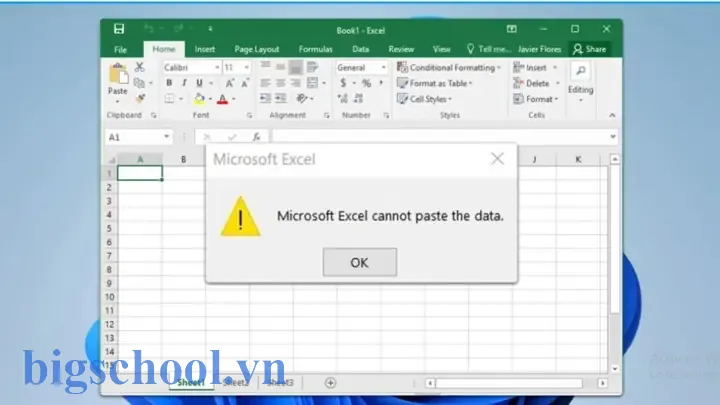
Task: Click the Save icon in the title bar
Action: click(119, 29)
